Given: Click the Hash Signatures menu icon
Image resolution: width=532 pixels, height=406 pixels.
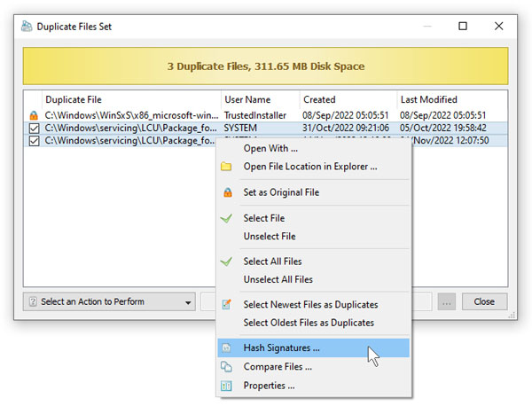Looking at the screenshot, I should (x=226, y=348).
